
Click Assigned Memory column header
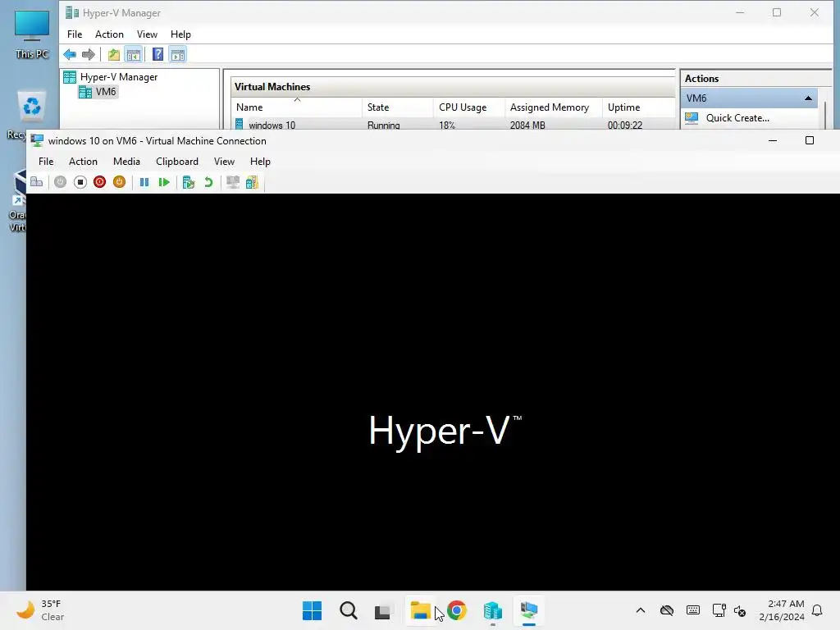click(x=554, y=107)
